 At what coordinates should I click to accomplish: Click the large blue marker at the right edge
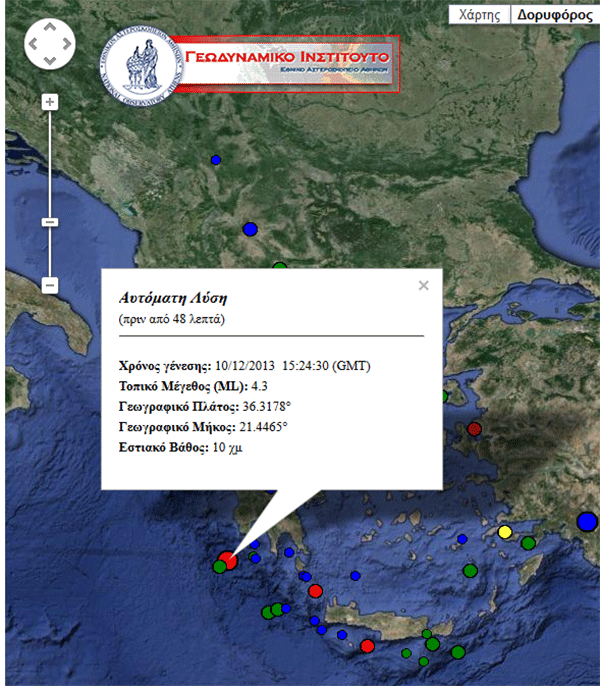coord(587,521)
